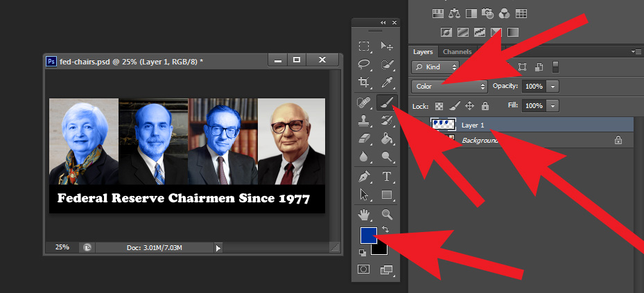
Task: Select the Pen tool
Action: click(364, 177)
